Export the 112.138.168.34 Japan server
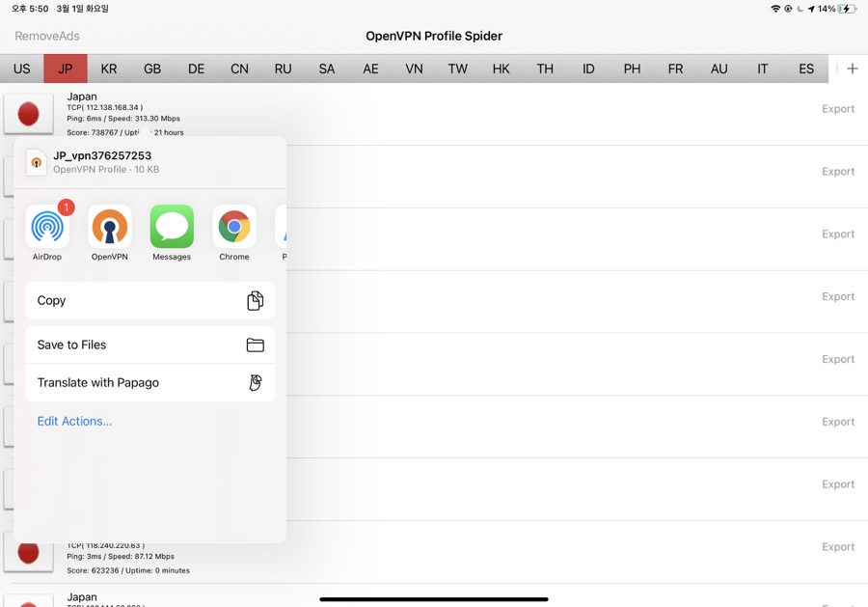Image resolution: width=868 pixels, height=607 pixels. coord(838,109)
